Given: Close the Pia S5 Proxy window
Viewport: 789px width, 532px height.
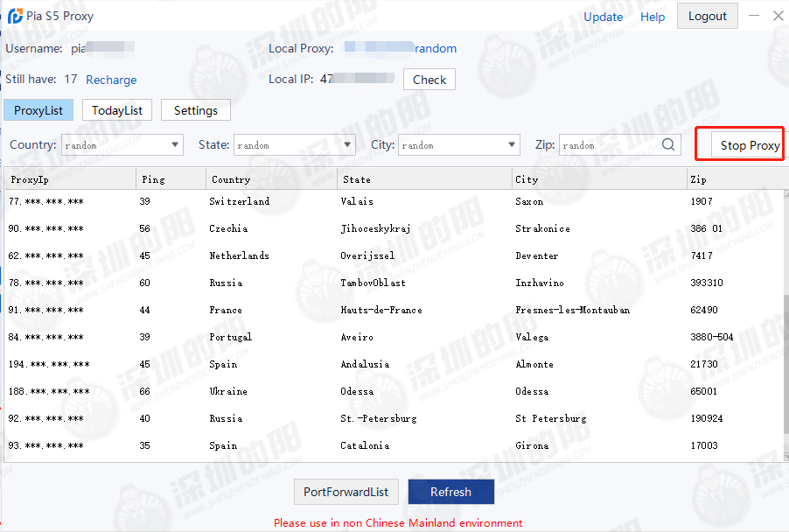Looking at the screenshot, I should click(x=778, y=16).
